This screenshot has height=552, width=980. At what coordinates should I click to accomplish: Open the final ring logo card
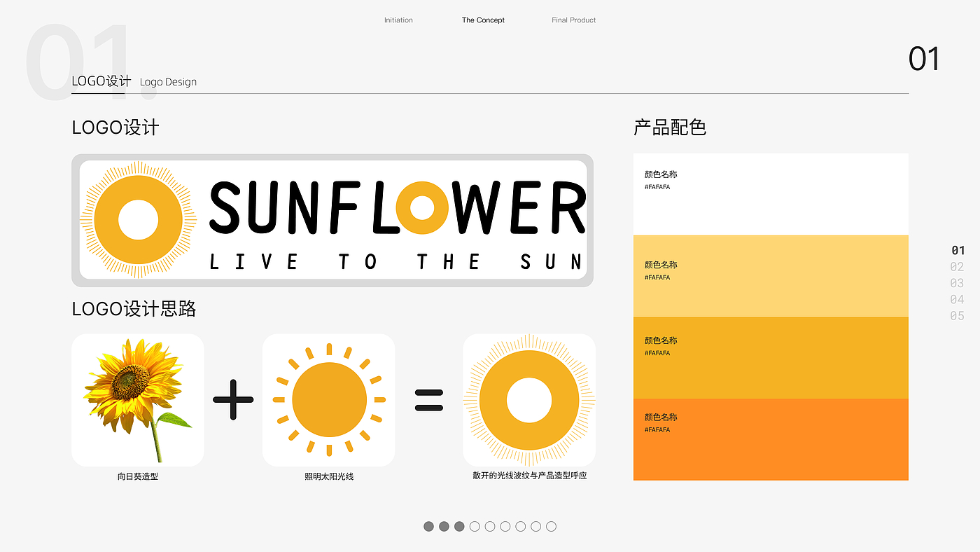(529, 400)
